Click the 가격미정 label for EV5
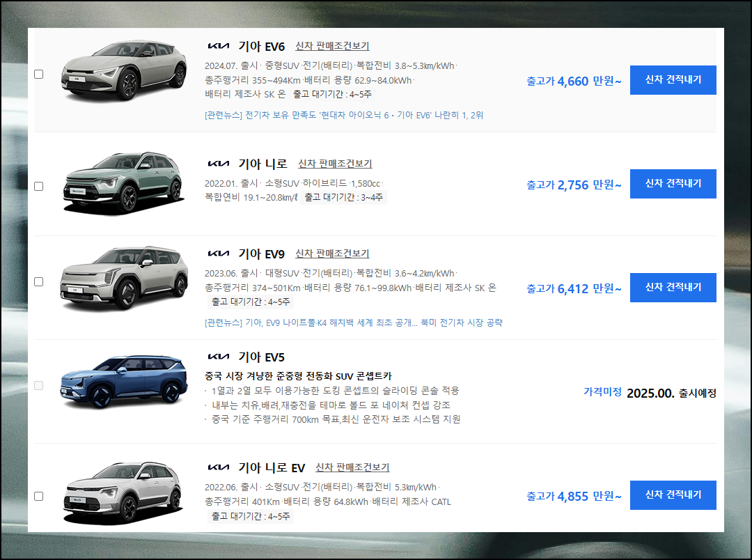The height and width of the screenshot is (560, 752). click(x=602, y=391)
